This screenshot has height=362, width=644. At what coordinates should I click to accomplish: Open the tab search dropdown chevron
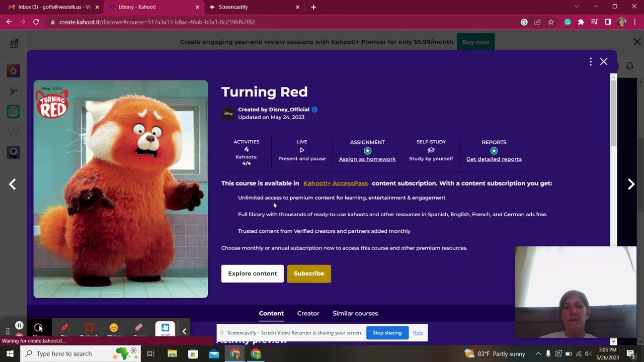[577, 7]
